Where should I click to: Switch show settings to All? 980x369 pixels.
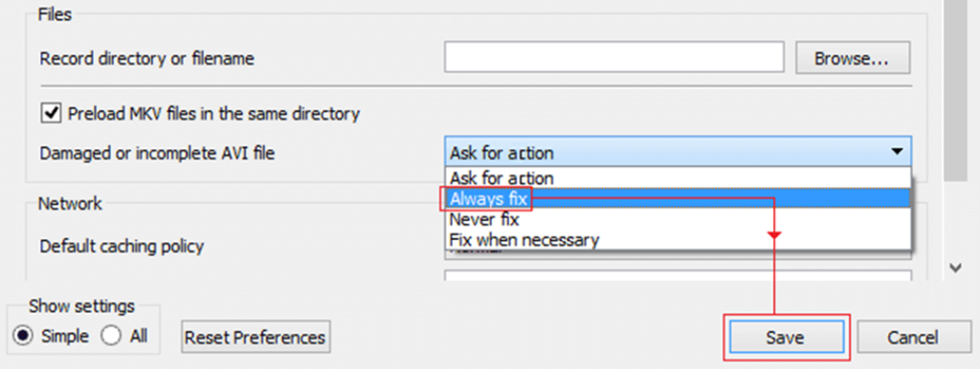(111, 336)
